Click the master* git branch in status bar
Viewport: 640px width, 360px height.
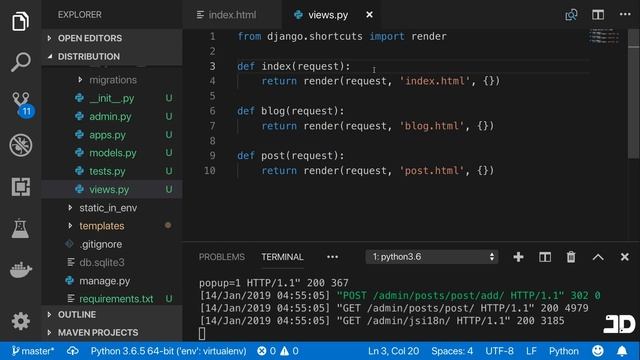pos(33,351)
